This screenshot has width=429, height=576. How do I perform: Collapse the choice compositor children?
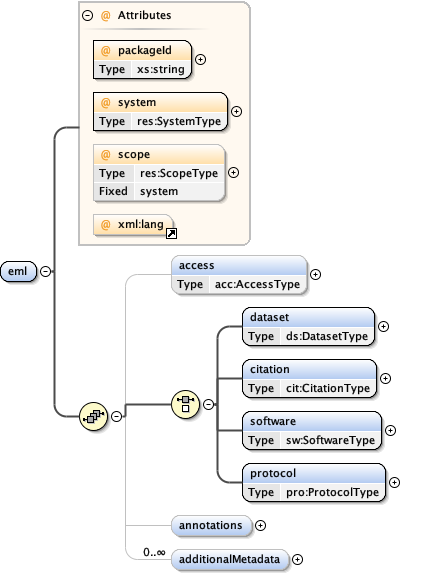tap(209, 404)
